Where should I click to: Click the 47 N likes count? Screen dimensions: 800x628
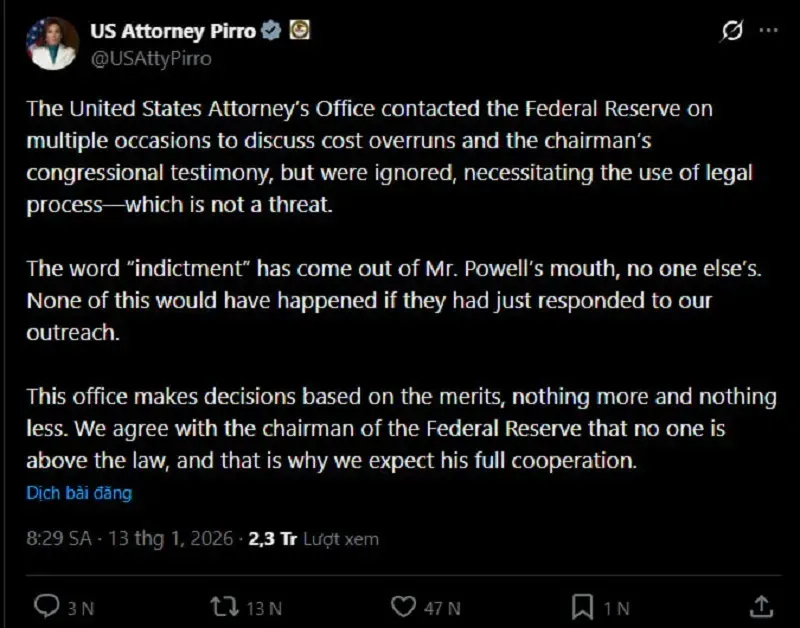point(440,607)
